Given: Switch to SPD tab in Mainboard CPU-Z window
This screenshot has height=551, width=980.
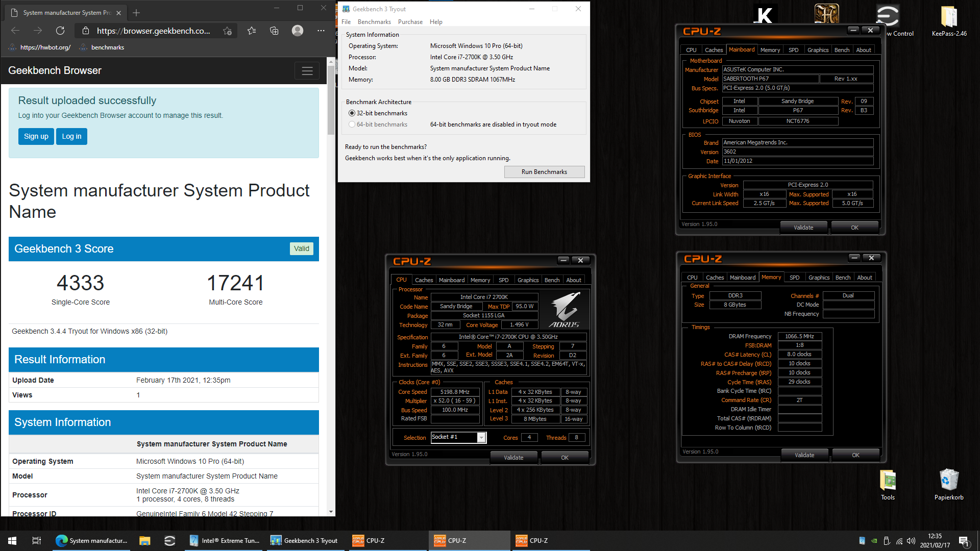Looking at the screenshot, I should click(x=793, y=50).
